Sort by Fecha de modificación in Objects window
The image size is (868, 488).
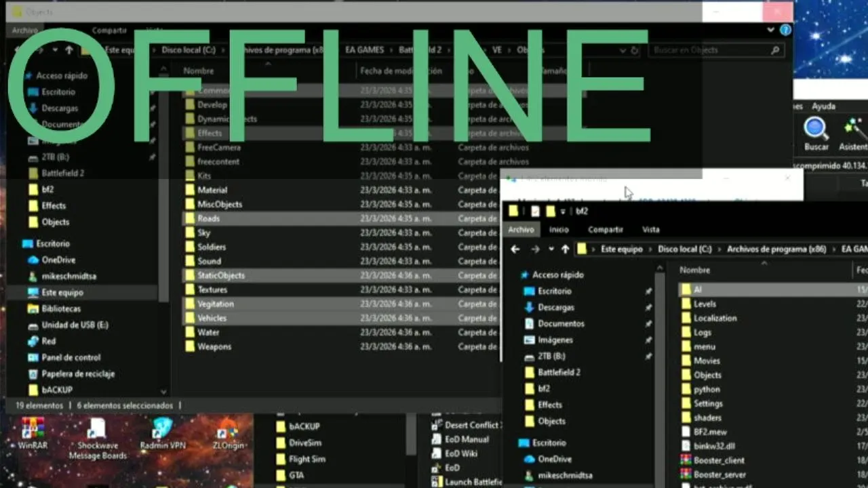401,70
